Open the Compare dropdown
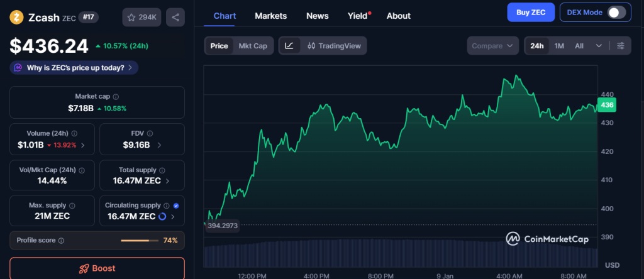 coord(492,45)
